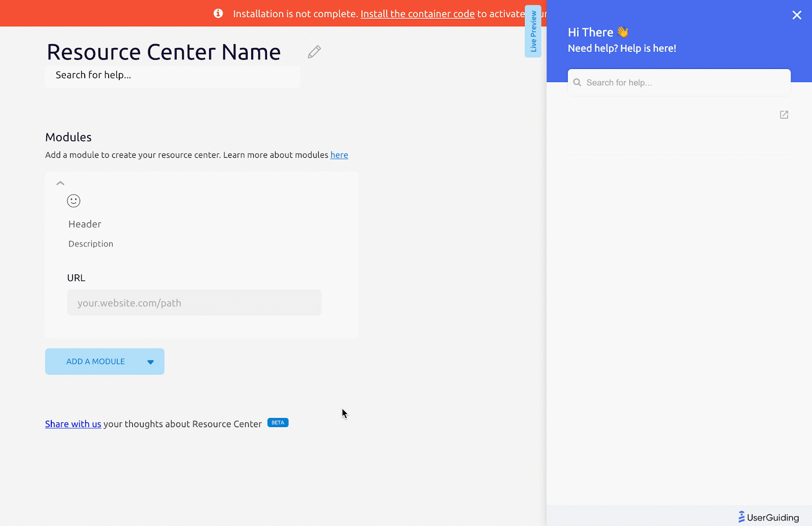Click the info icon in installation banner
Screen dimensions: 812x526
(218, 13)
